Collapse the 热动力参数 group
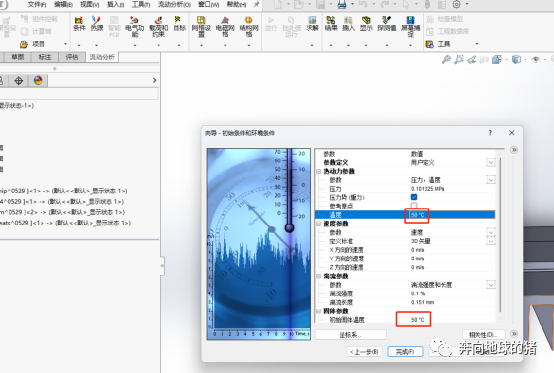Screen dimensions: 554x373 click(x=318, y=171)
